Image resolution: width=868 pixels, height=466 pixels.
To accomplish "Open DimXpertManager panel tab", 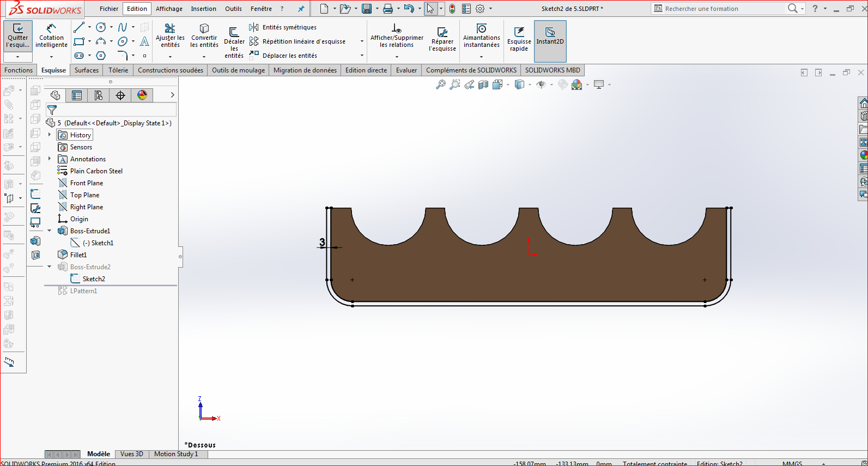I will pyautogui.click(x=120, y=95).
